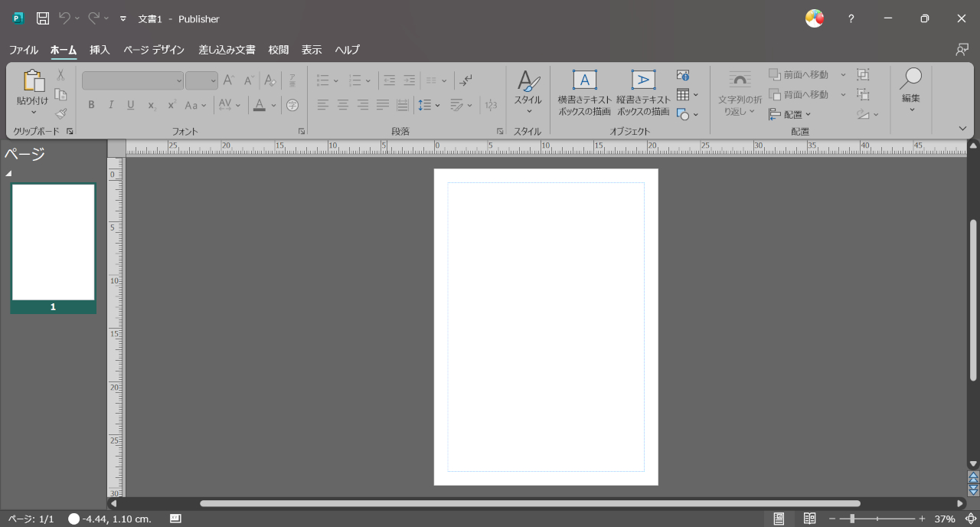The width and height of the screenshot is (980, 527).
Task: Toggle align text right
Action: [363, 105]
